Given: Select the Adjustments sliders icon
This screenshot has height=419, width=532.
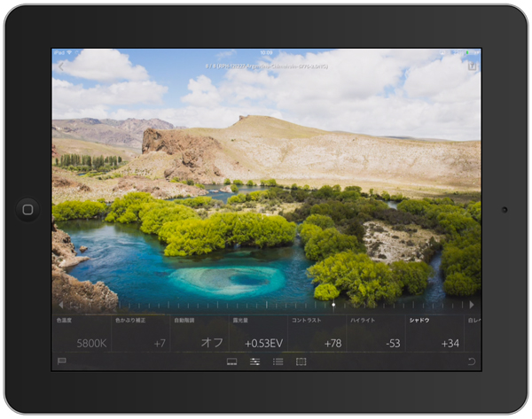Looking at the screenshot, I should point(254,361).
